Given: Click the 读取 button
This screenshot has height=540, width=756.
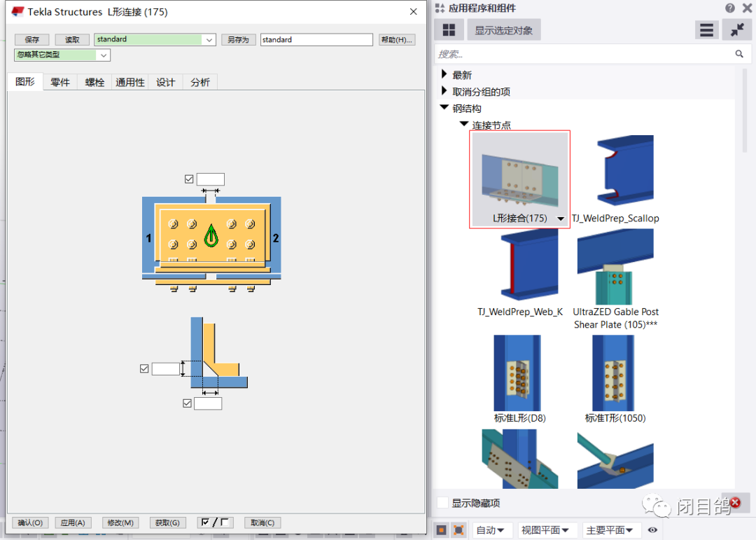Looking at the screenshot, I should 72,39.
